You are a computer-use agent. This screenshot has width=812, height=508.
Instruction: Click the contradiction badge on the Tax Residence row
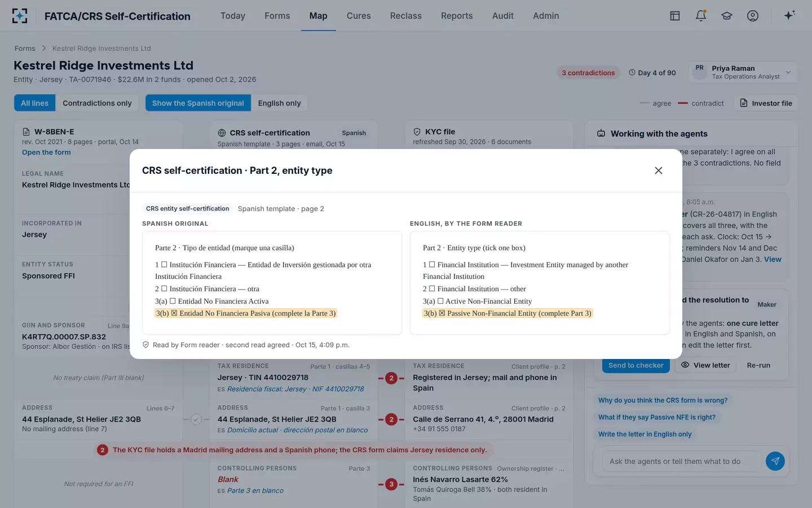coord(391,378)
